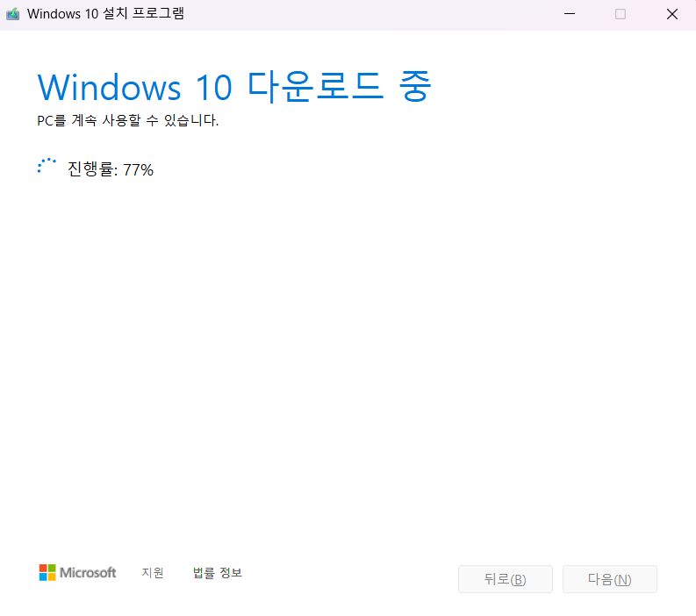The image size is (696, 616).
Task: Minimize the Windows 10 setup window
Action: pyautogui.click(x=570, y=14)
